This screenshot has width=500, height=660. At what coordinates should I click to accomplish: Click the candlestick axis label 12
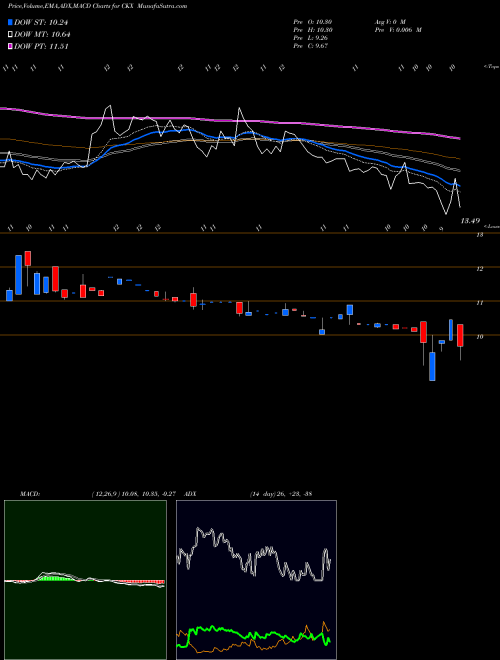tap(479, 269)
